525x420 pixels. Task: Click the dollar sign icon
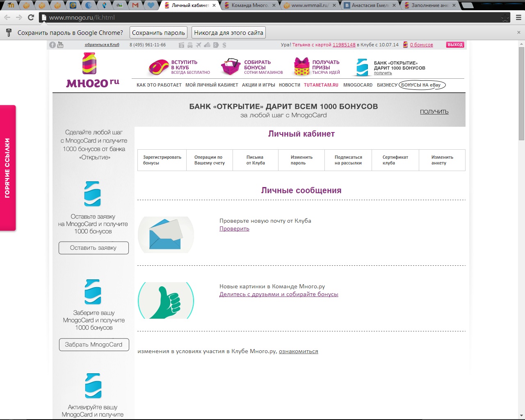point(224,45)
